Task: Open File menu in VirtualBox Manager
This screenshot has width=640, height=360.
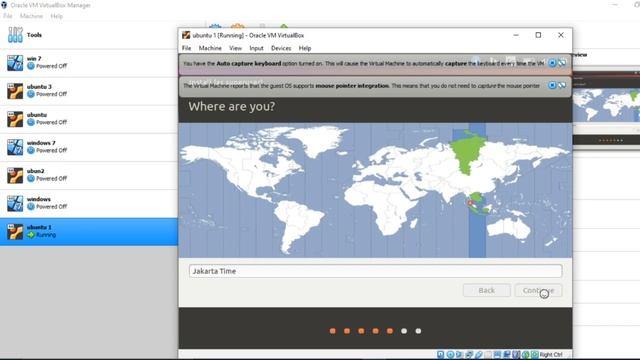Action: click(8, 16)
